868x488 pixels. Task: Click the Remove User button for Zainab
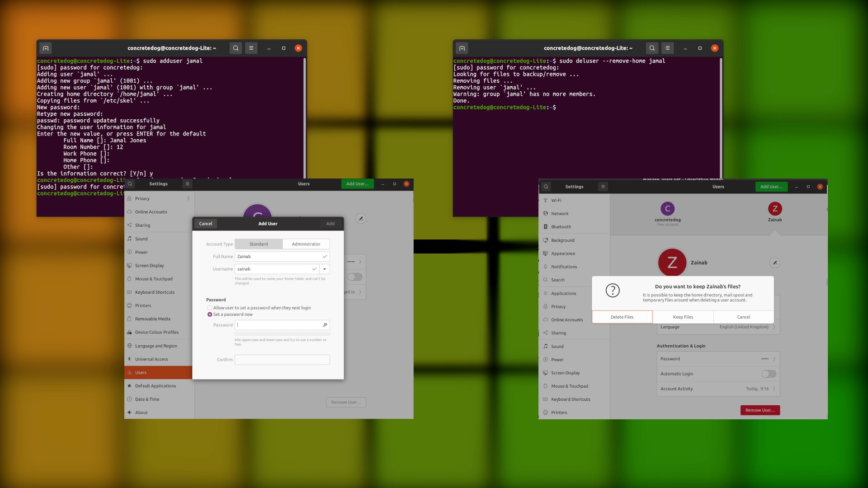click(760, 410)
